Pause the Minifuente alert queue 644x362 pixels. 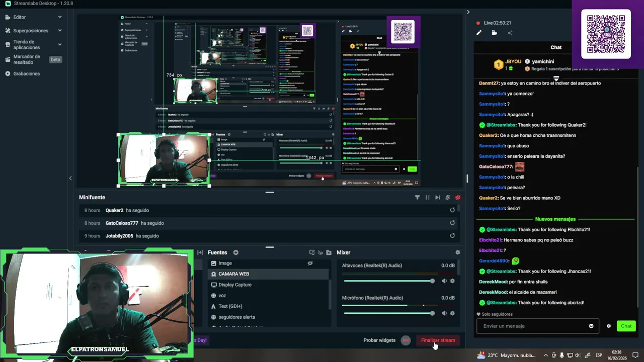(427, 198)
